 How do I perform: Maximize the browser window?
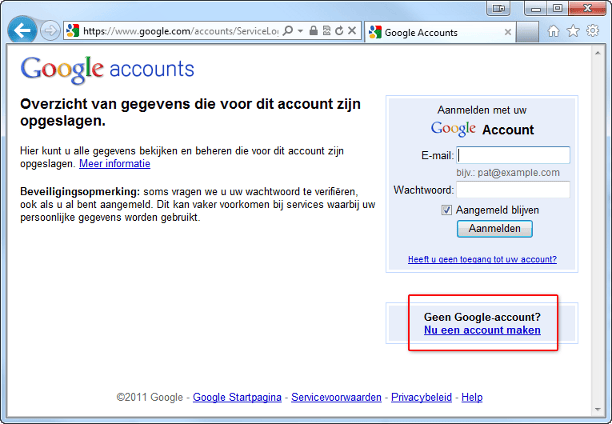pyautogui.click(x=558, y=9)
